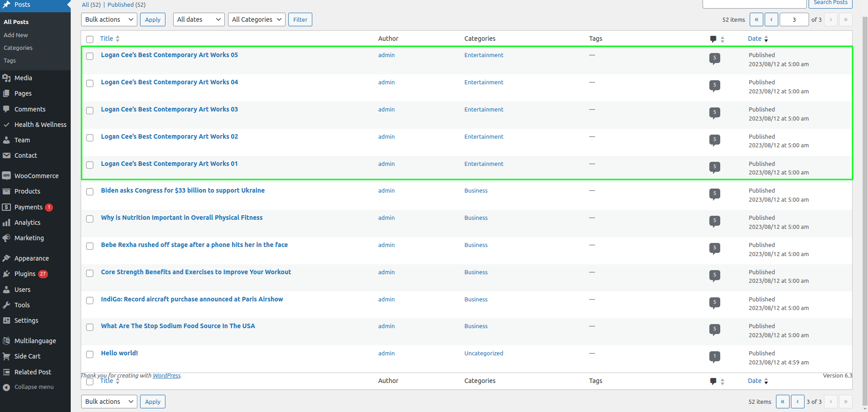Open the bottom Bulk actions dropdown
Screen dimensions: 868x412
[x=109, y=402]
